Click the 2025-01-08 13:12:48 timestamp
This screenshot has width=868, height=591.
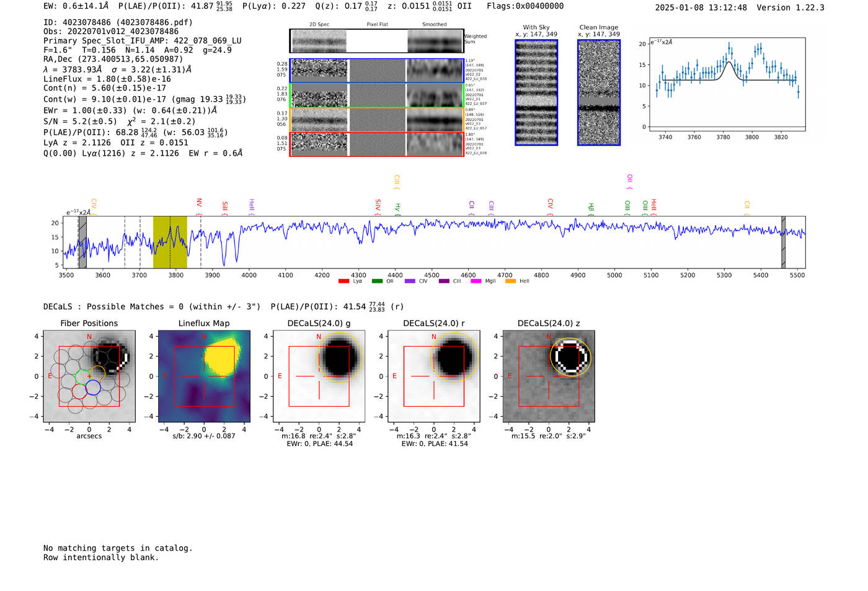[x=701, y=7]
